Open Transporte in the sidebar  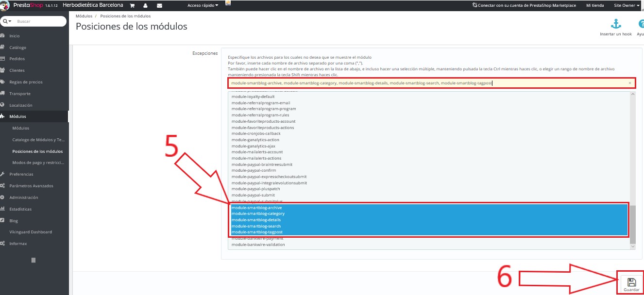(20, 94)
